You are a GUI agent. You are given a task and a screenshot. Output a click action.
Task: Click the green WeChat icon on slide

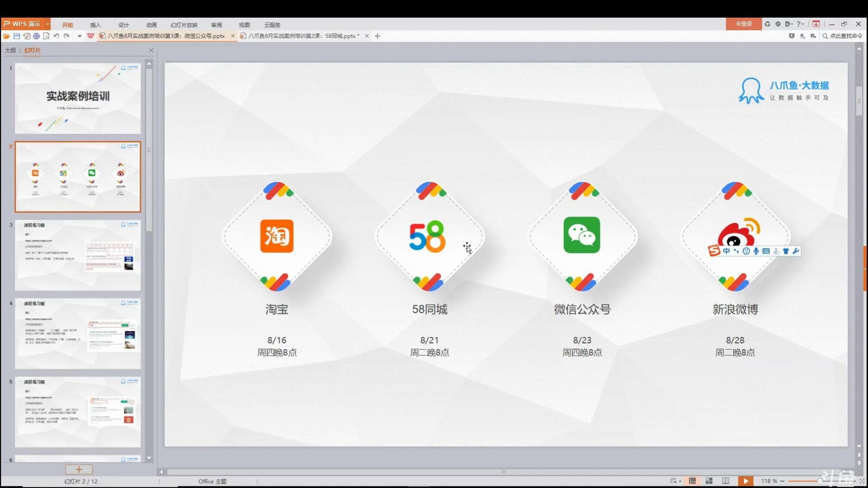pos(582,235)
